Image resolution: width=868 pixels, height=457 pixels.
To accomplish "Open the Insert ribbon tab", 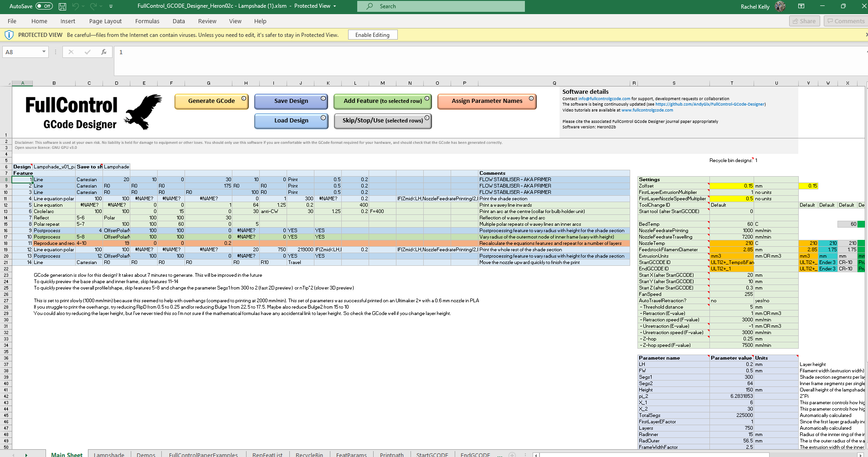I will 68,21.
